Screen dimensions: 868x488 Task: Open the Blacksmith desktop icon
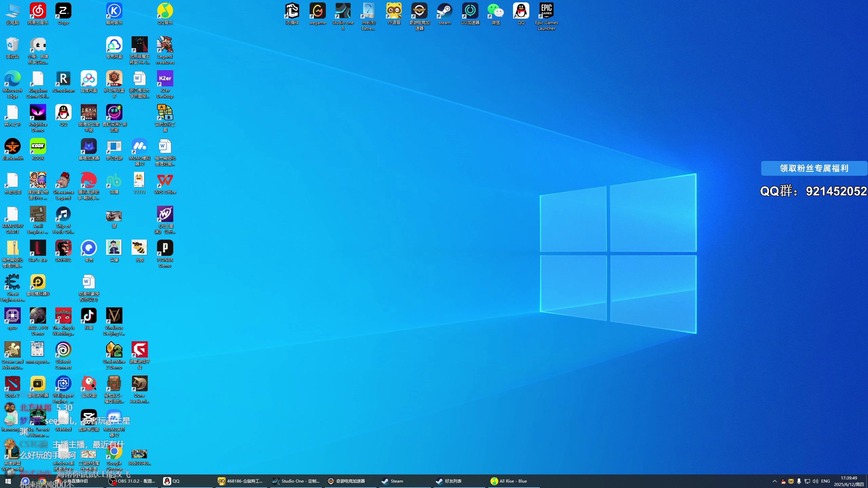coord(12,149)
